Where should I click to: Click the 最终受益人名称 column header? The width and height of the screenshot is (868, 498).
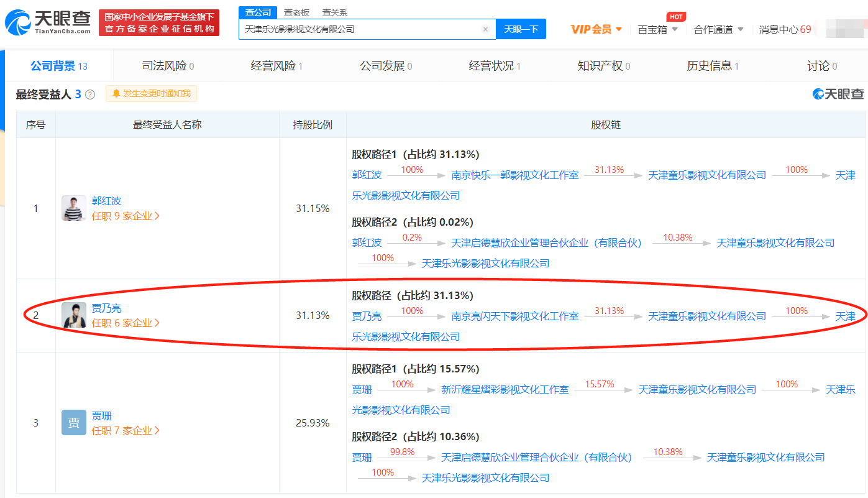(167, 125)
